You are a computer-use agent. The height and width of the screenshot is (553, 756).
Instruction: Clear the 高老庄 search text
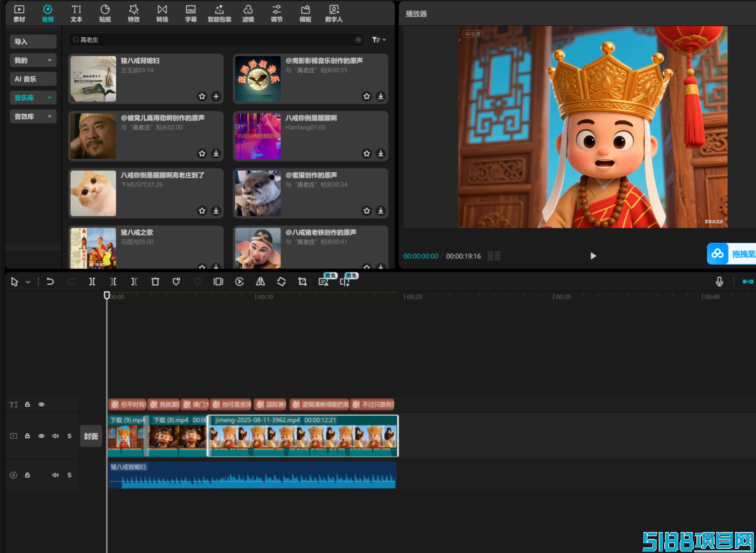pyautogui.click(x=358, y=40)
